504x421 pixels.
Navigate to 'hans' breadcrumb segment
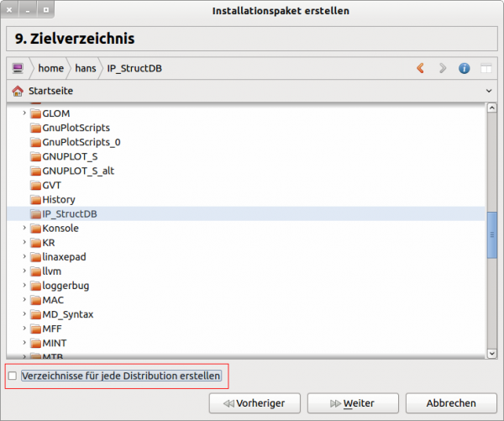tap(85, 68)
